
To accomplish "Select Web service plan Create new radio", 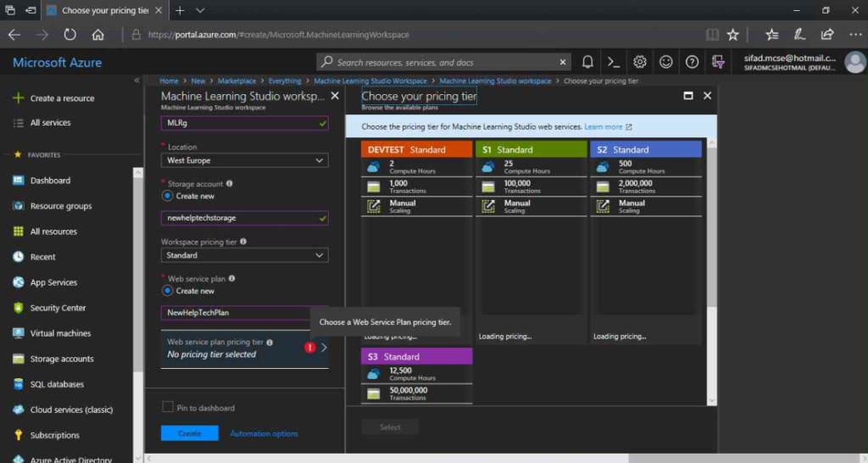I will point(167,291).
